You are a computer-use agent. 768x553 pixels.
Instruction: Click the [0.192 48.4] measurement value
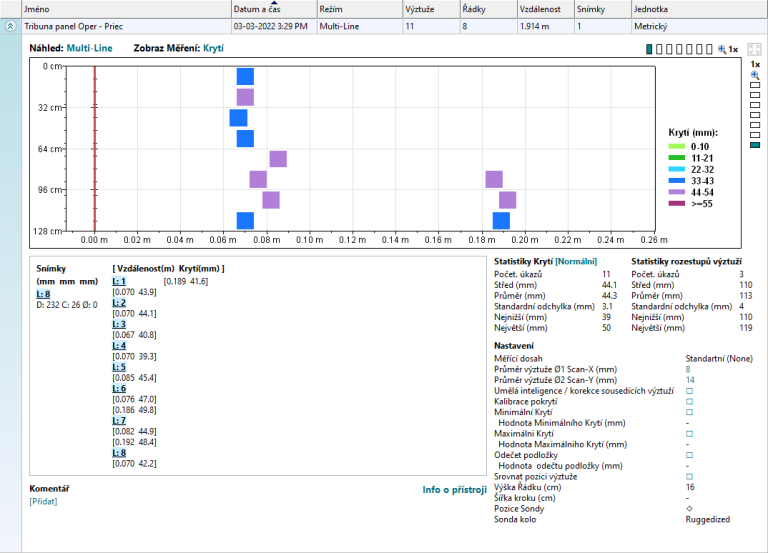134,442
